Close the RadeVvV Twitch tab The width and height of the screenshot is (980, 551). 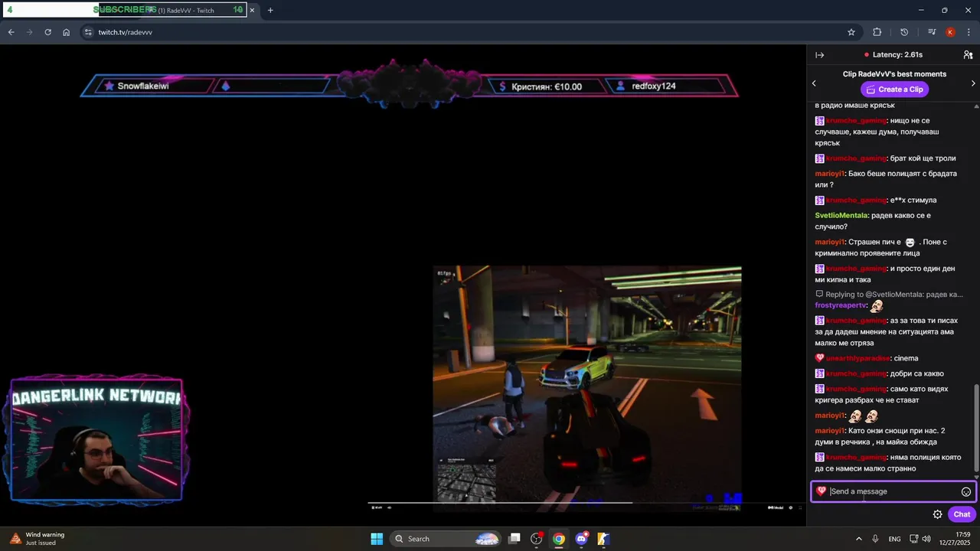pyautogui.click(x=252, y=10)
